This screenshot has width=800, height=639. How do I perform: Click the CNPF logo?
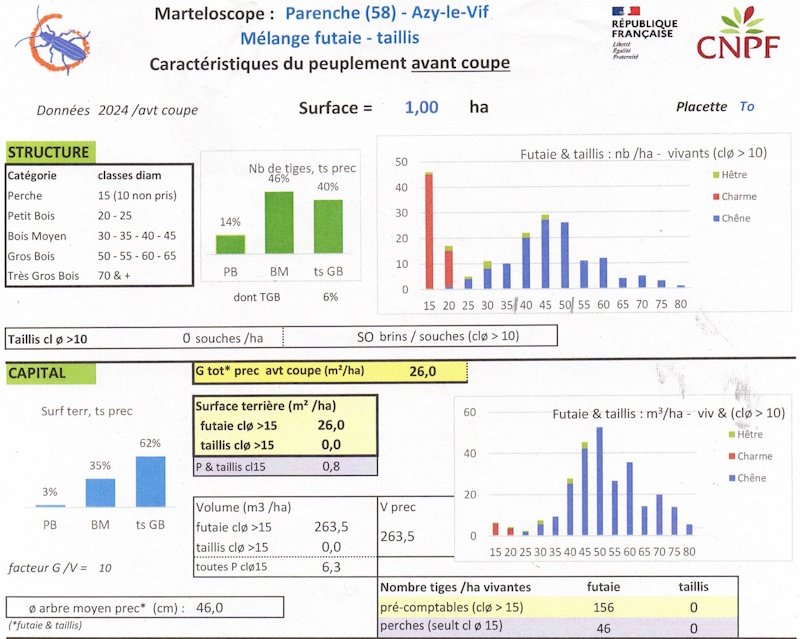pyautogui.click(x=738, y=35)
